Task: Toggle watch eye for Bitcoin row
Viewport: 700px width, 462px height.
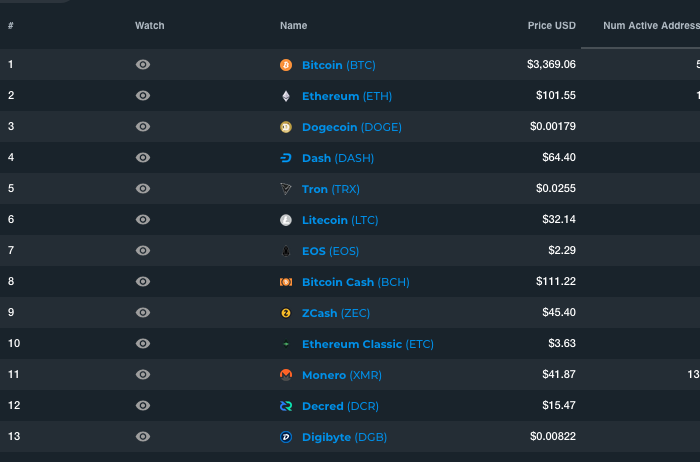Action: [x=143, y=65]
